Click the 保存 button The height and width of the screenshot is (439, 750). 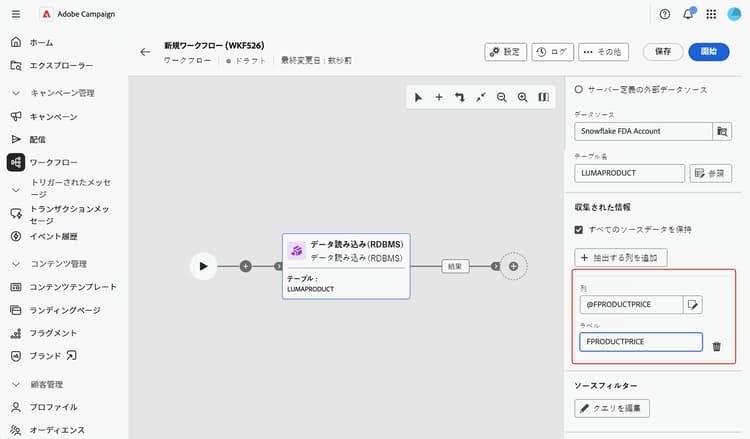(663, 52)
